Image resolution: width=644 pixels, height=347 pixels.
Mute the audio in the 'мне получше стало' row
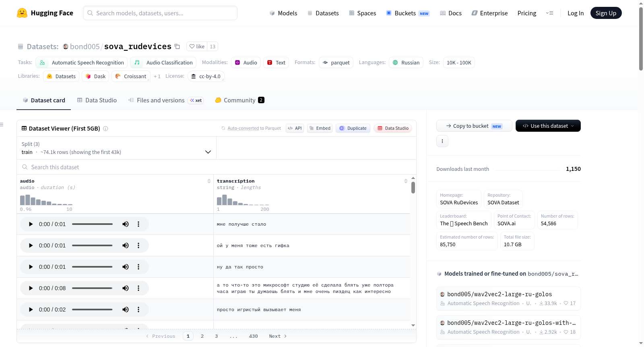(126, 224)
